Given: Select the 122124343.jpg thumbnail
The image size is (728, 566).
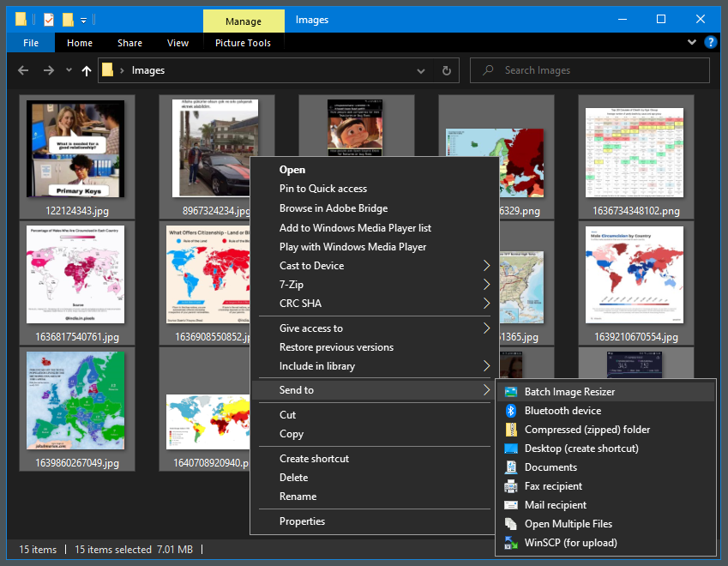Looking at the screenshot, I should point(75,149).
